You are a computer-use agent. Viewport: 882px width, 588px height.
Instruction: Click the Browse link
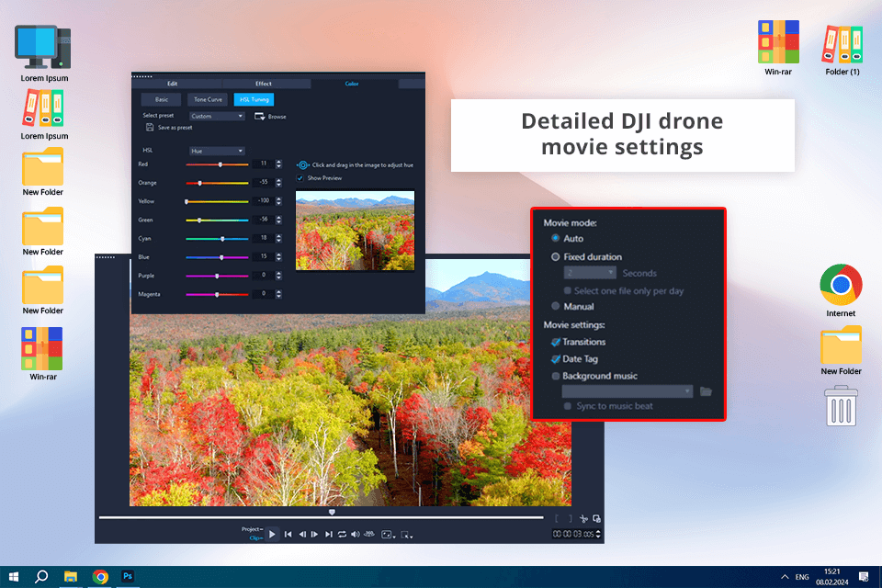pos(277,117)
